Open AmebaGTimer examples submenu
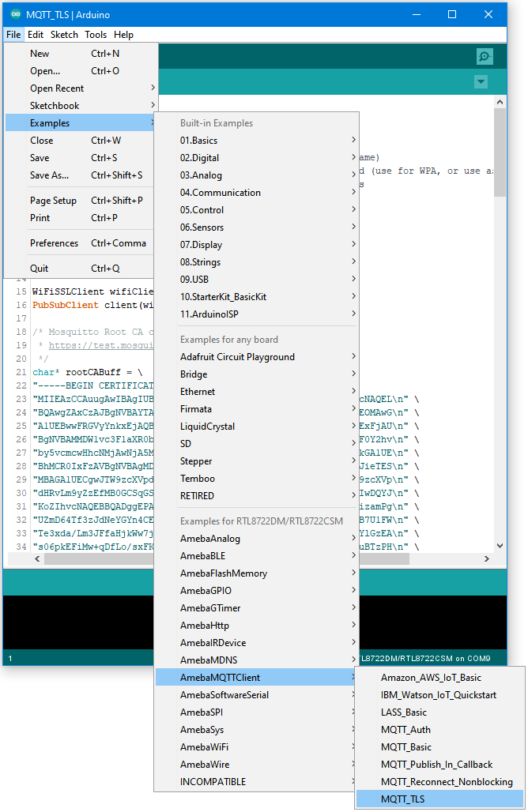This screenshot has height=812, width=528. 256,608
